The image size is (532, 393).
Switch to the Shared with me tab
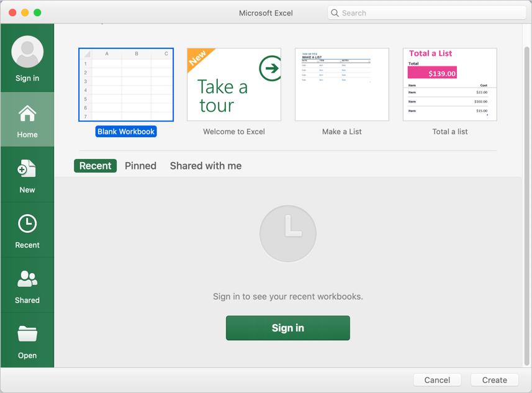[205, 166]
